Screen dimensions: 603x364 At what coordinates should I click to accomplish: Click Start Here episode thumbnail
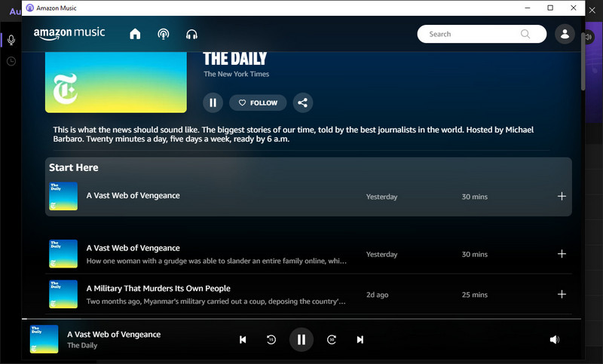[x=63, y=196]
